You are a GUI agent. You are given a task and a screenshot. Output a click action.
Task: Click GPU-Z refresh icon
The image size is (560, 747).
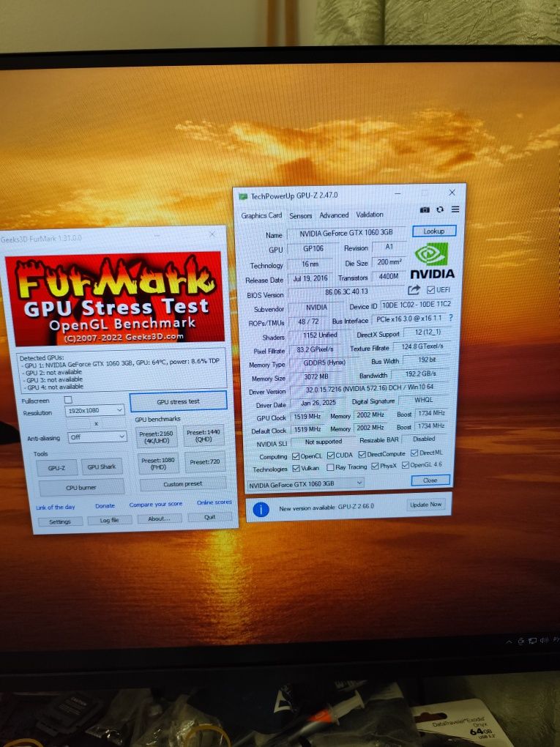439,209
